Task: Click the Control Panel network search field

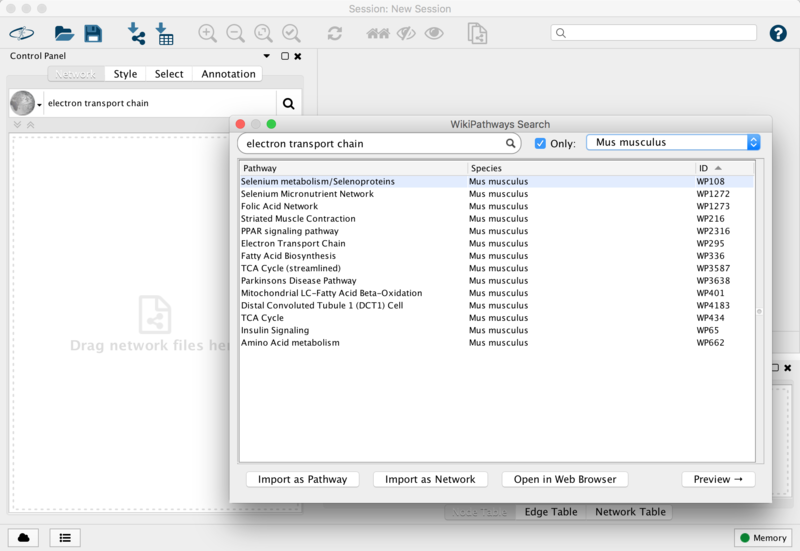Action: [x=160, y=104]
